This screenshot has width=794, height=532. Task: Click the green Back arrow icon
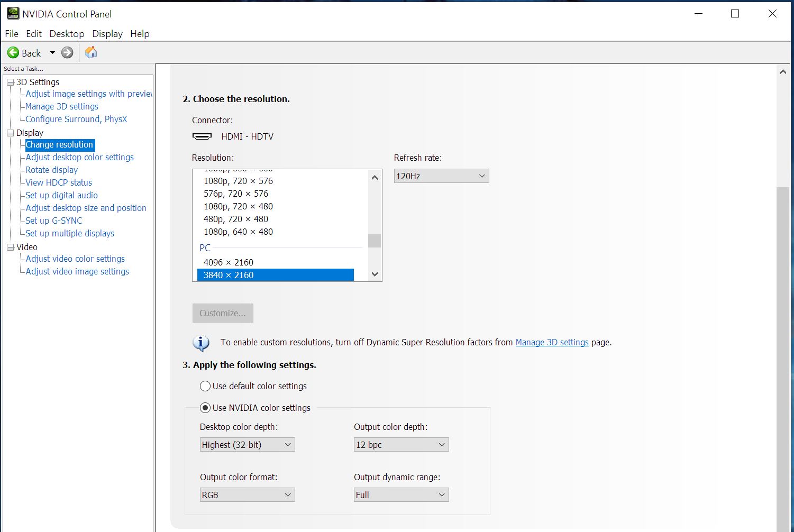(x=13, y=52)
